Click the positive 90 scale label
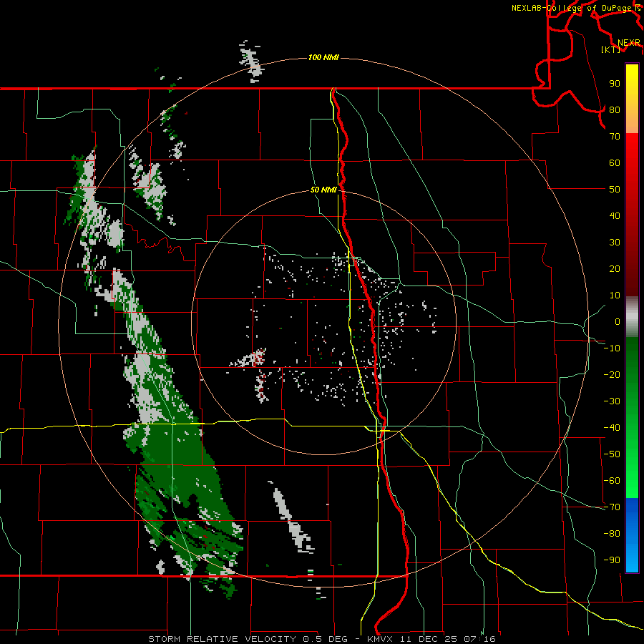The height and width of the screenshot is (644, 644). tap(615, 84)
